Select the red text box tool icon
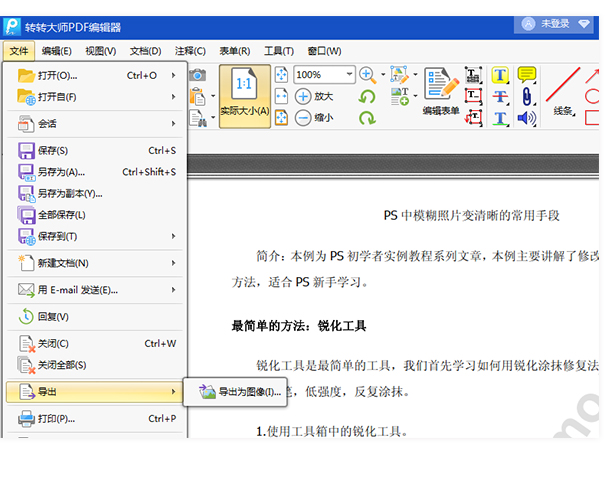The width and height of the screenshot is (605, 480). tap(473, 96)
